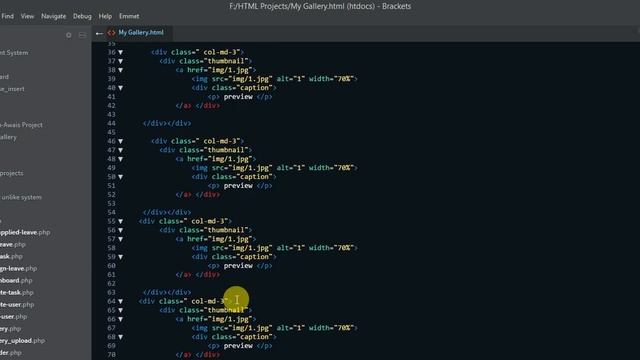Click line number 62 in gutter

click(111, 284)
